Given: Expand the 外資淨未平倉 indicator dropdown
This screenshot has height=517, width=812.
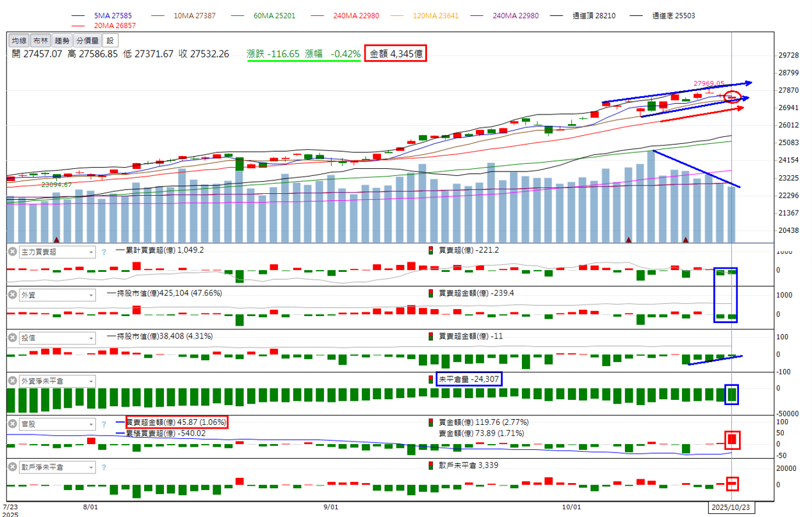Looking at the screenshot, I should click(x=90, y=381).
